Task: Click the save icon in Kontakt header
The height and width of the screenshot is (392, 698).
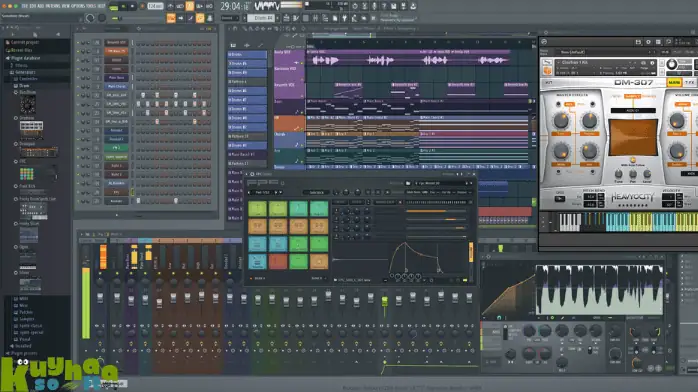Action: coord(638,42)
